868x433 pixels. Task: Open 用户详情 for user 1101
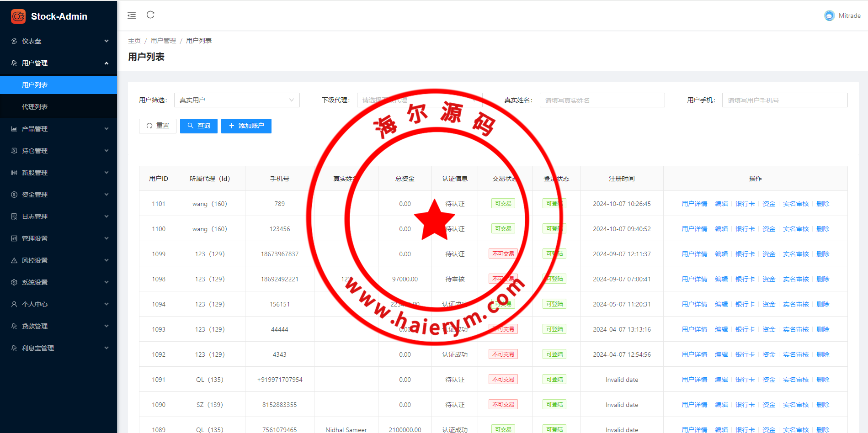pyautogui.click(x=694, y=204)
